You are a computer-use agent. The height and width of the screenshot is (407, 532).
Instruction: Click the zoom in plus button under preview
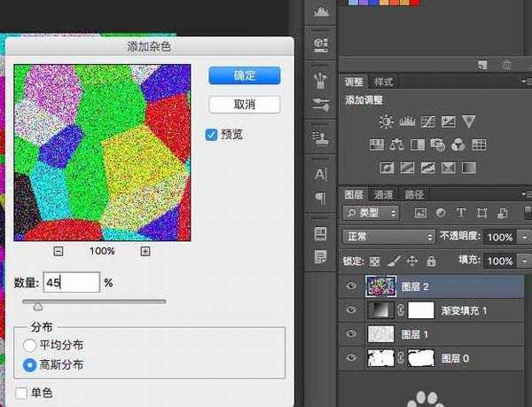click(145, 251)
